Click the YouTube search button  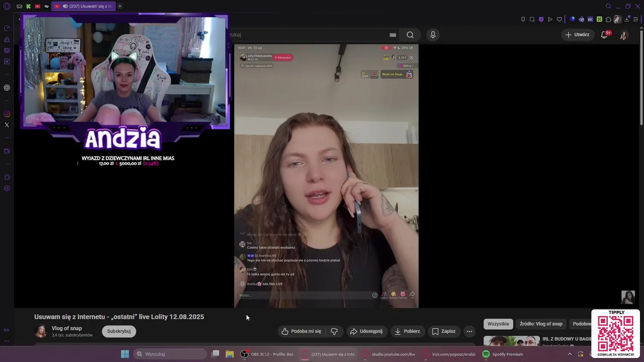[410, 35]
